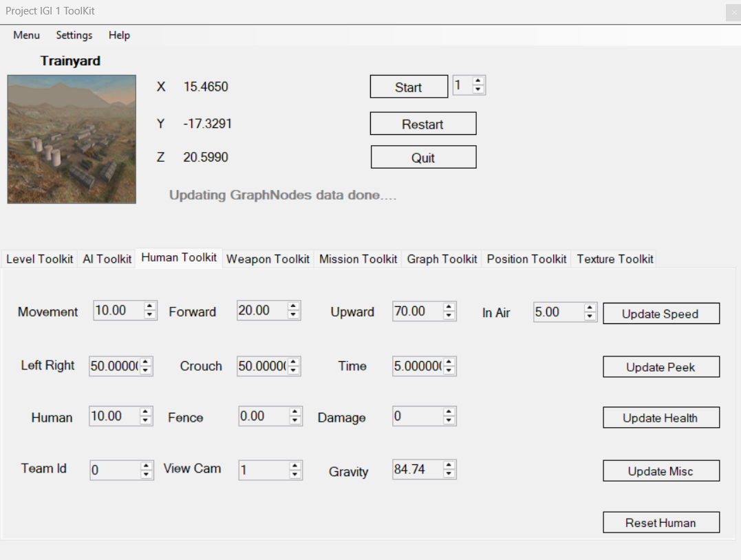The width and height of the screenshot is (741, 560).
Task: Increase the Movement speed value
Action: pyautogui.click(x=150, y=306)
